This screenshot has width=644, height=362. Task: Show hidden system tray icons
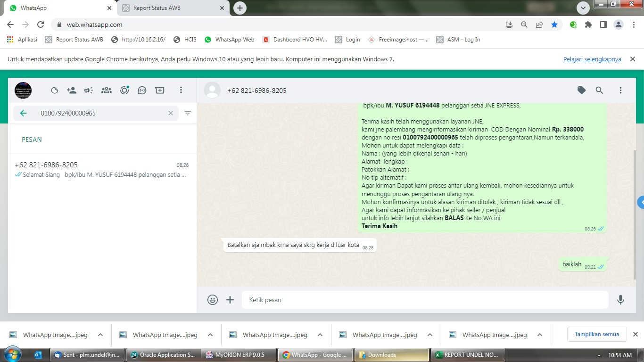[599, 355]
